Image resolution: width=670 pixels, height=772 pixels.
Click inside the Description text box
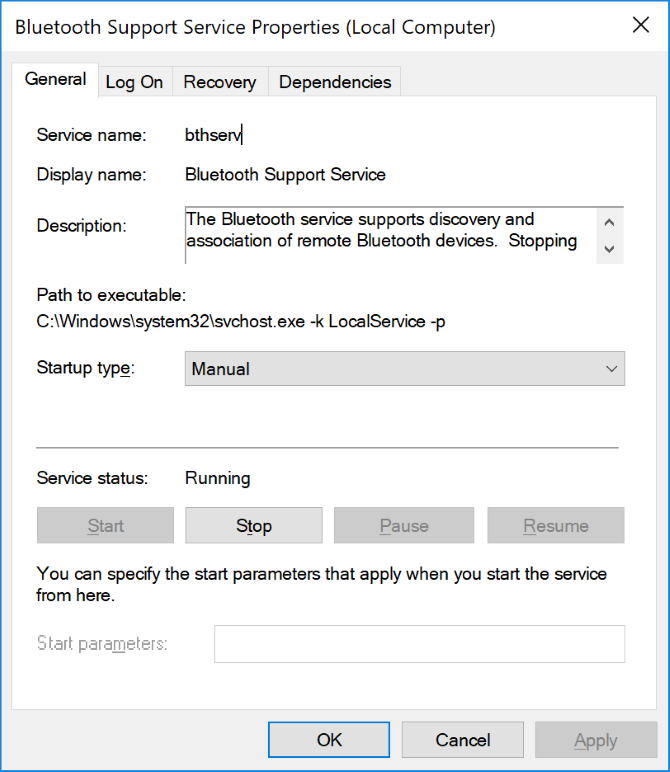pyautogui.click(x=390, y=235)
